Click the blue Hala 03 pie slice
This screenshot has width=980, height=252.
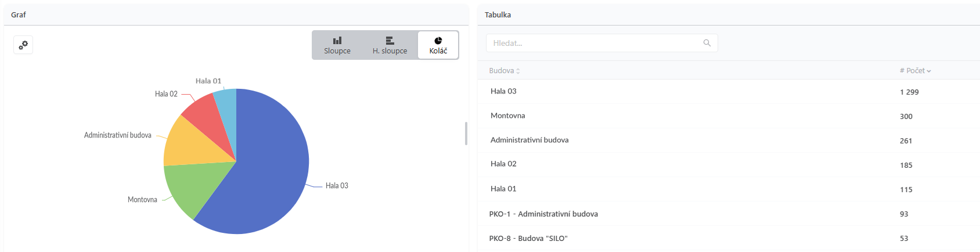click(267, 174)
